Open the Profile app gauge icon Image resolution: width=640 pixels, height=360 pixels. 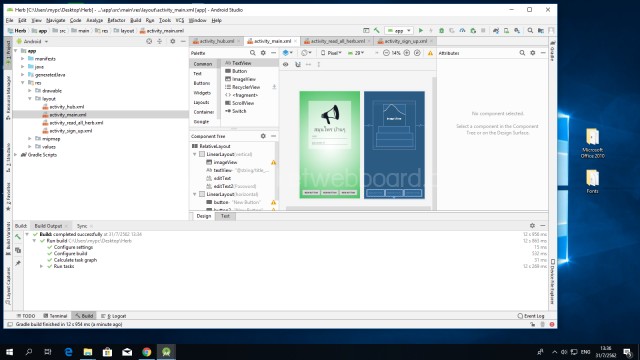[x=462, y=31]
